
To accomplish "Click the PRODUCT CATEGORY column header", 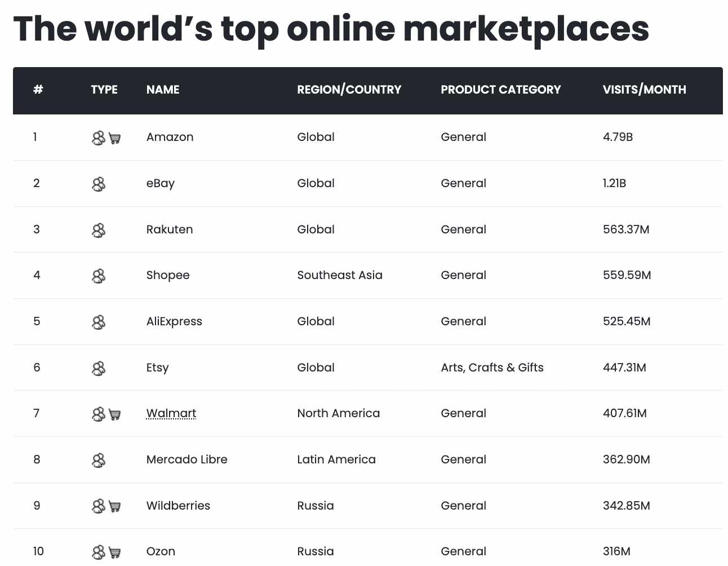I will (500, 90).
